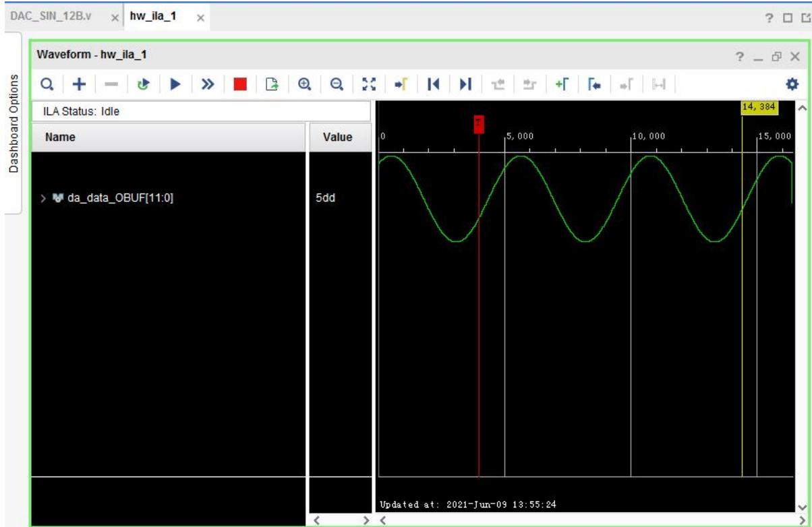Click the run trigger immediate double-arrow icon
The width and height of the screenshot is (812, 527).
[208, 84]
